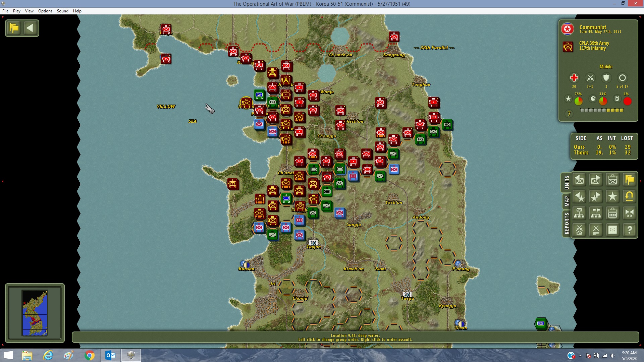
Task: Open Google Chrome from taskbar
Action: point(90,355)
